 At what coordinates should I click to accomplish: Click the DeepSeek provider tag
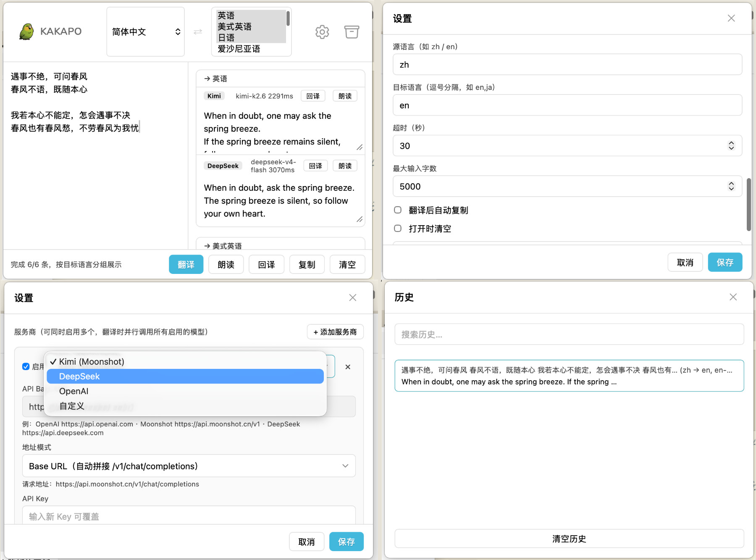(223, 166)
